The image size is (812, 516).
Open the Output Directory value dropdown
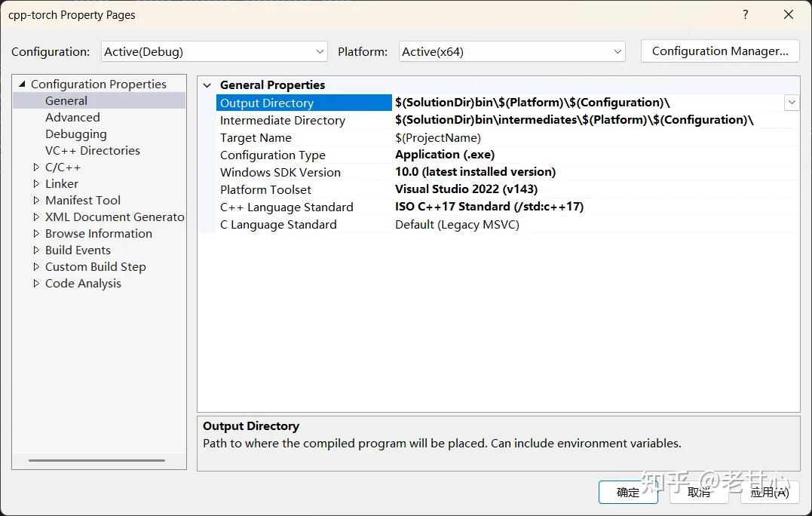[792, 102]
